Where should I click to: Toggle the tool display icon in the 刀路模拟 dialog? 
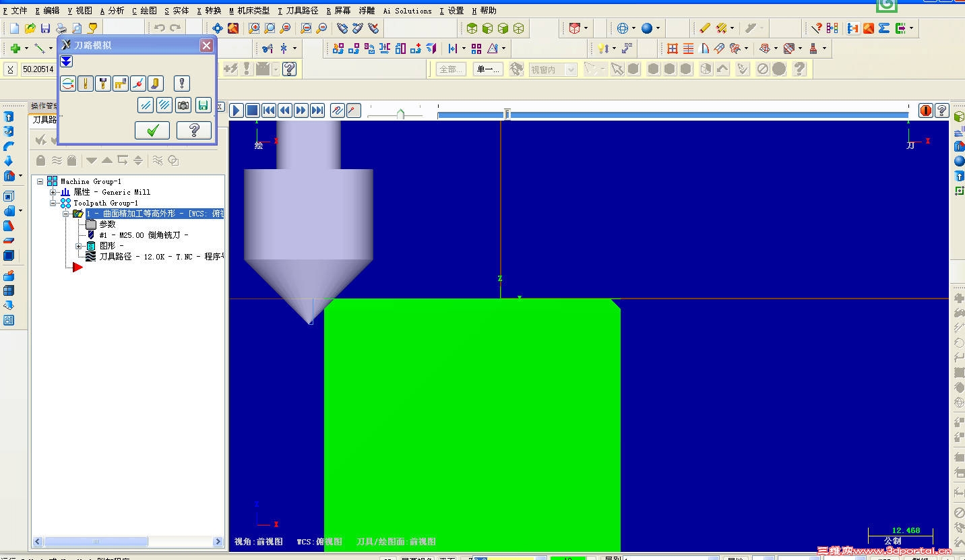pos(86,84)
